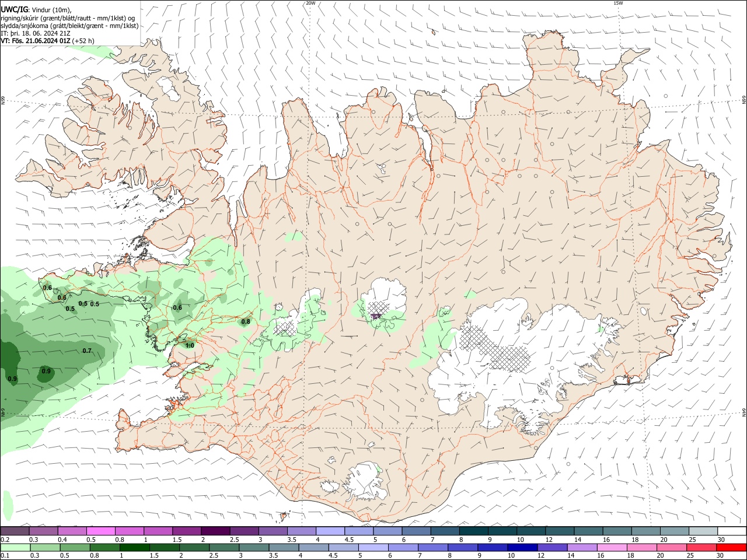Click the violet 12 rain-scale swatch
The height and width of the screenshot is (560, 747).
click(x=552, y=547)
